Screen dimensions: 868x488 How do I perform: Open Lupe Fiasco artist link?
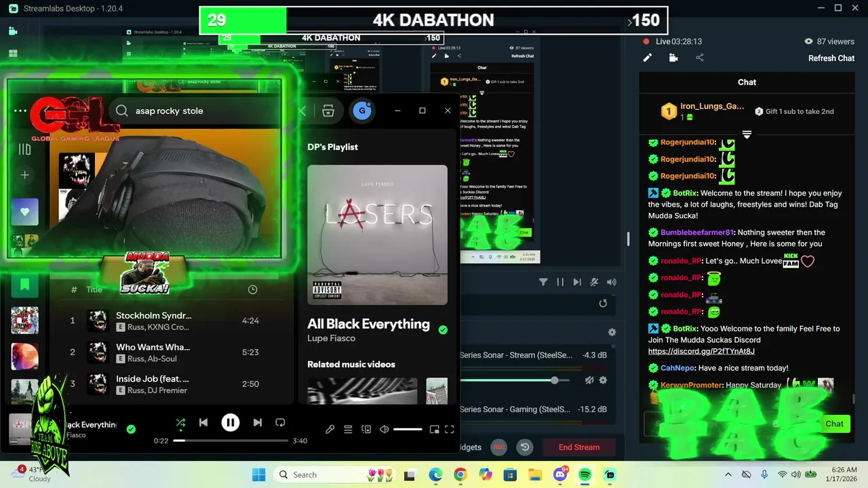pyautogui.click(x=331, y=338)
